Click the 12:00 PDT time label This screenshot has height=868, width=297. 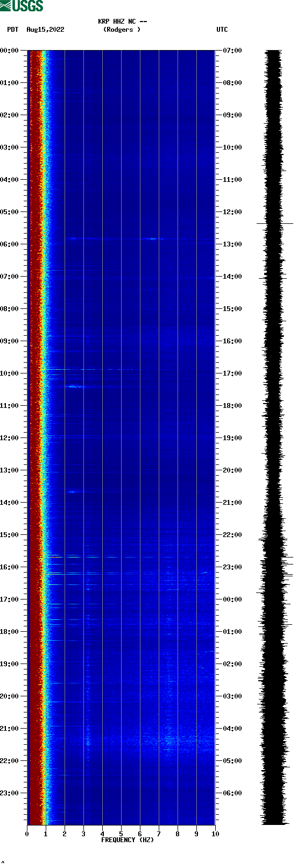click(10, 438)
